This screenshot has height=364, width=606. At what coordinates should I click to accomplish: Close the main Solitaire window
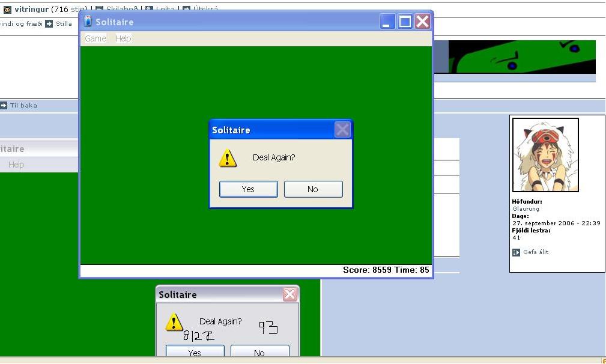422,22
